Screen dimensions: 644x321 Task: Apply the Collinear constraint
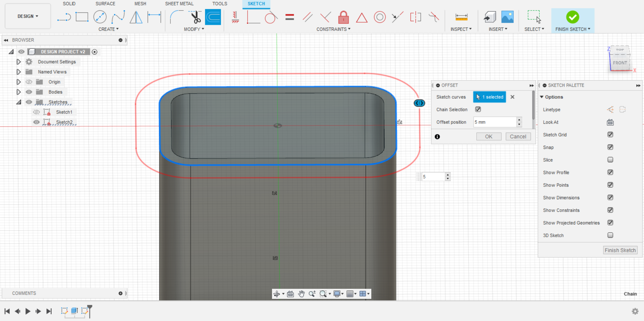(x=397, y=17)
